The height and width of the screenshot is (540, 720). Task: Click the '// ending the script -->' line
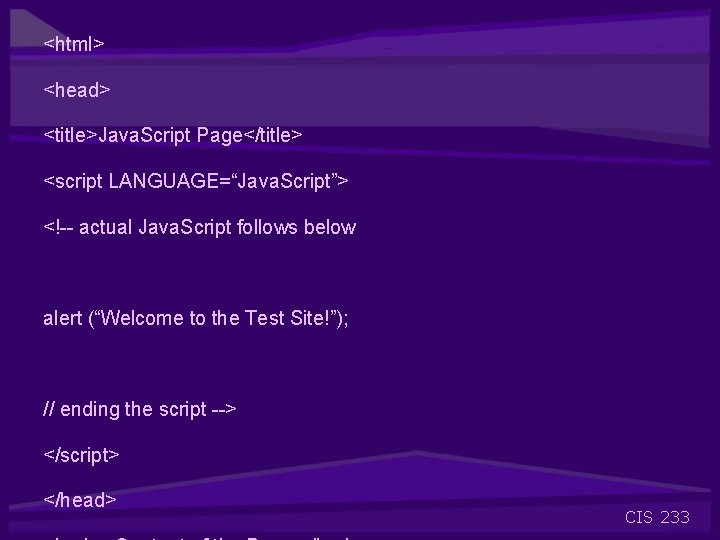pos(140,409)
